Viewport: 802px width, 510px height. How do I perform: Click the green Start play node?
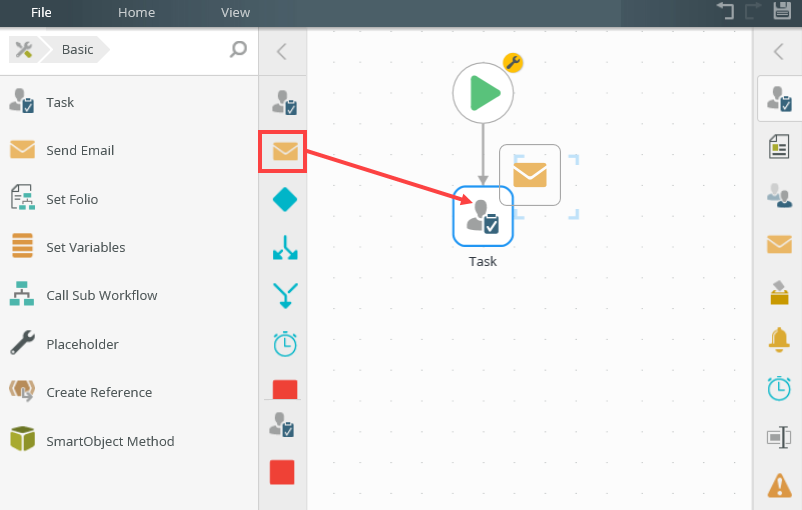(x=483, y=93)
